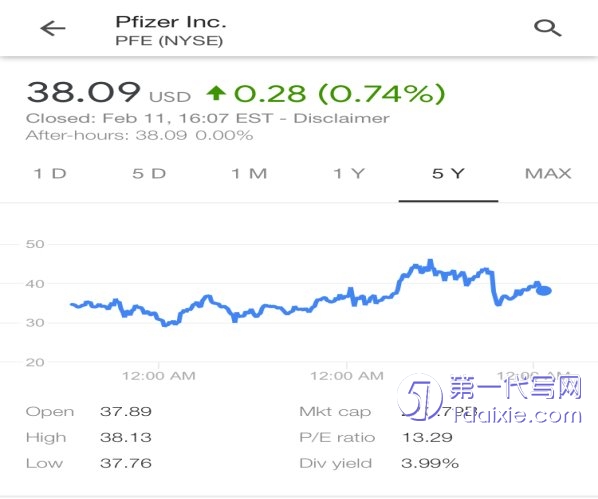
Task: Select the 5 Y range tab
Action: [448, 174]
